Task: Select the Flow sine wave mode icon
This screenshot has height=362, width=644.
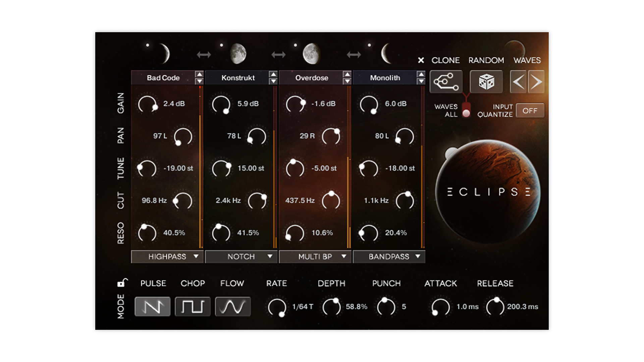Action: pyautogui.click(x=233, y=306)
